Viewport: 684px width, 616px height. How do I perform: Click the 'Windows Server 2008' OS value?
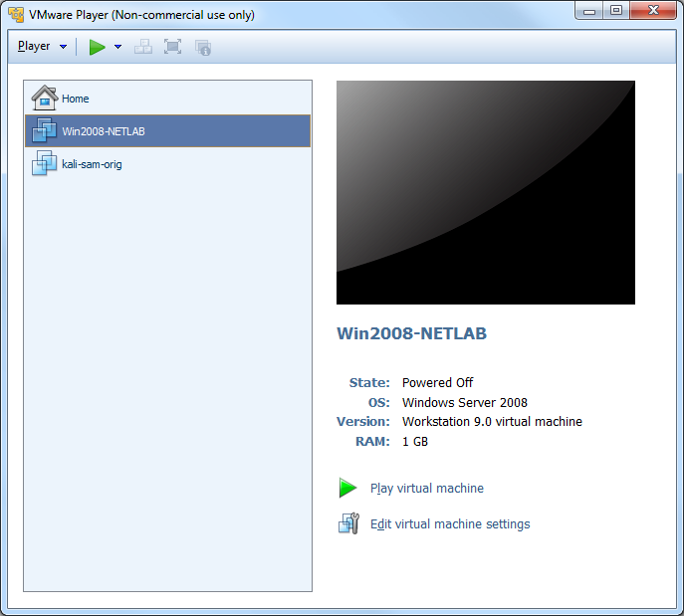click(465, 402)
